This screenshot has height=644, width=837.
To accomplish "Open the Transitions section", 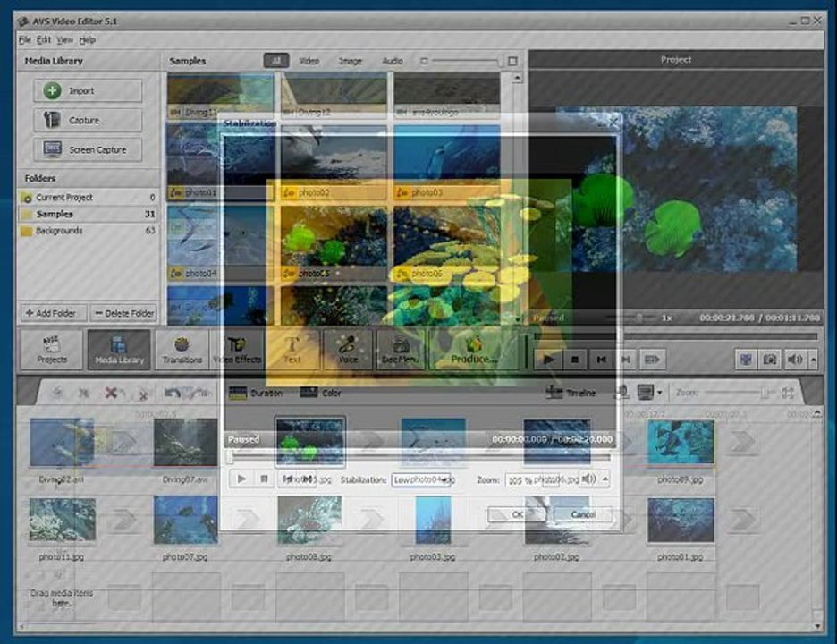I will point(182,349).
